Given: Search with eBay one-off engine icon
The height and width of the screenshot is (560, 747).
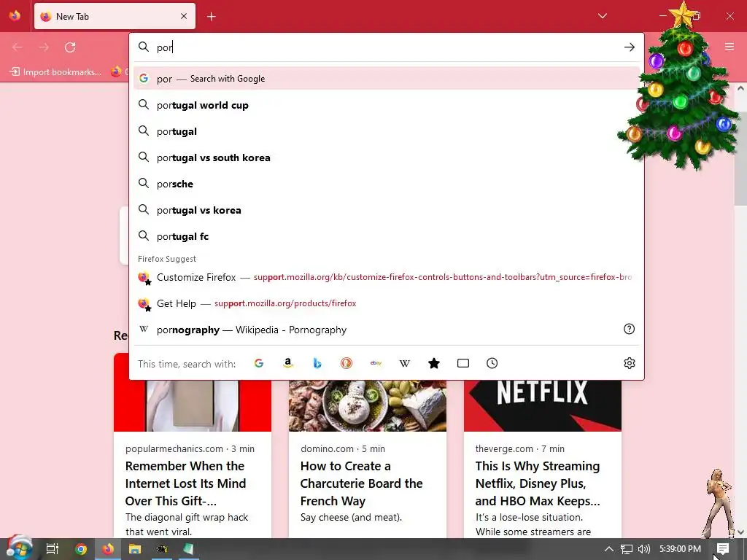Looking at the screenshot, I should tap(376, 363).
